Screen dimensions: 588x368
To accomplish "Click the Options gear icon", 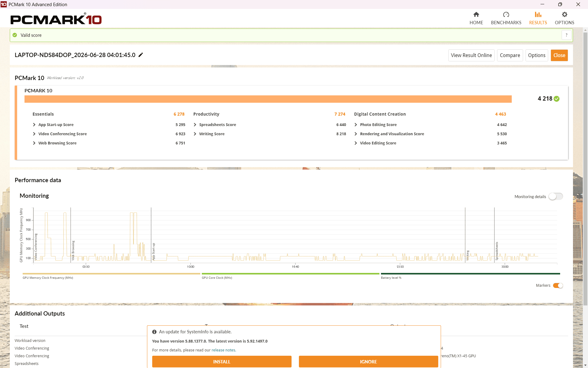I will [564, 14].
